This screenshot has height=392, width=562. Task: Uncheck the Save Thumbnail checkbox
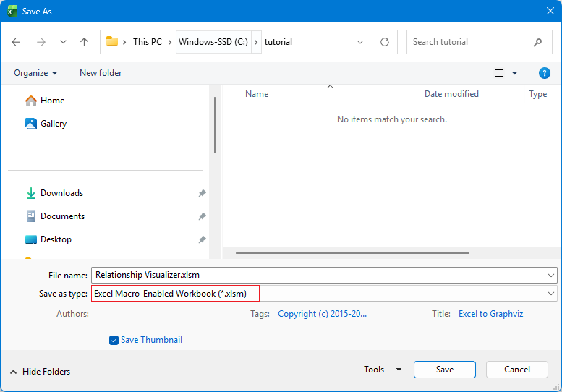114,340
